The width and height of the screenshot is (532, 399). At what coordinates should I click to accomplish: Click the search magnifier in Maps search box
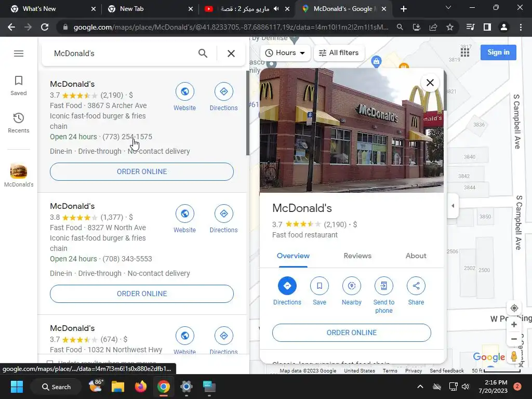203,54
